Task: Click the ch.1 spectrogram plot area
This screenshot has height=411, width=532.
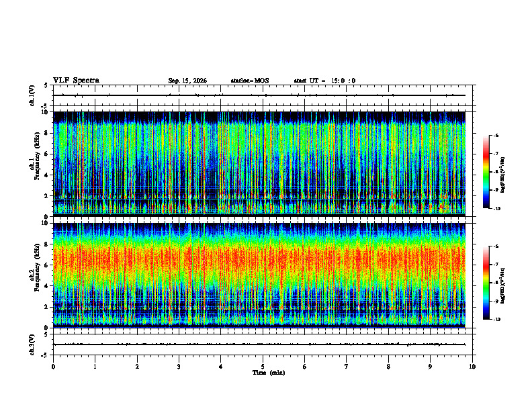Action: coord(259,164)
